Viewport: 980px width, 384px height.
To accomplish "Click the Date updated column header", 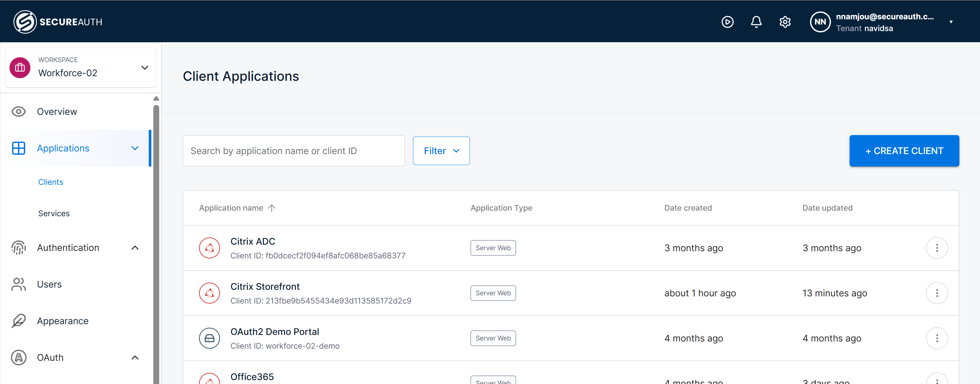I will coord(827,208).
